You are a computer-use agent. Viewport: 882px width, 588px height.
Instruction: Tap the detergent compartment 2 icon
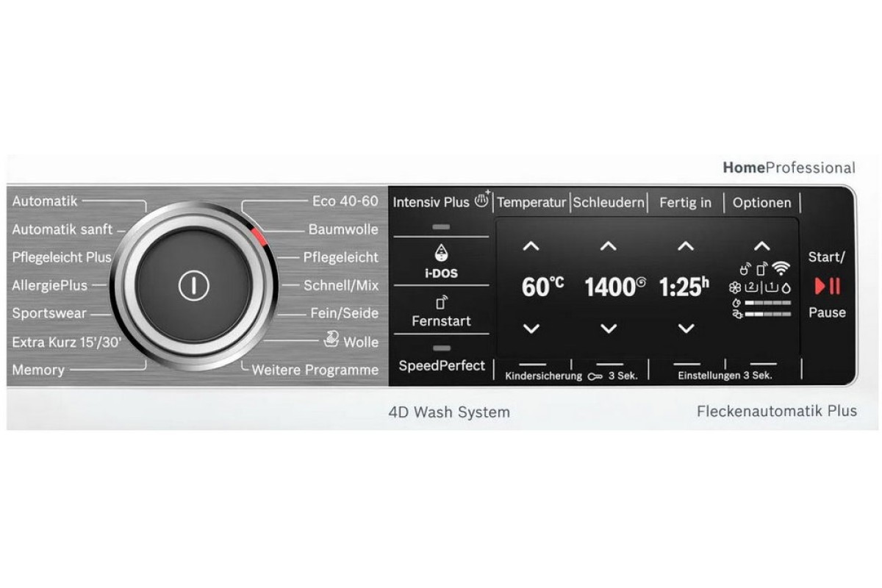(x=751, y=287)
